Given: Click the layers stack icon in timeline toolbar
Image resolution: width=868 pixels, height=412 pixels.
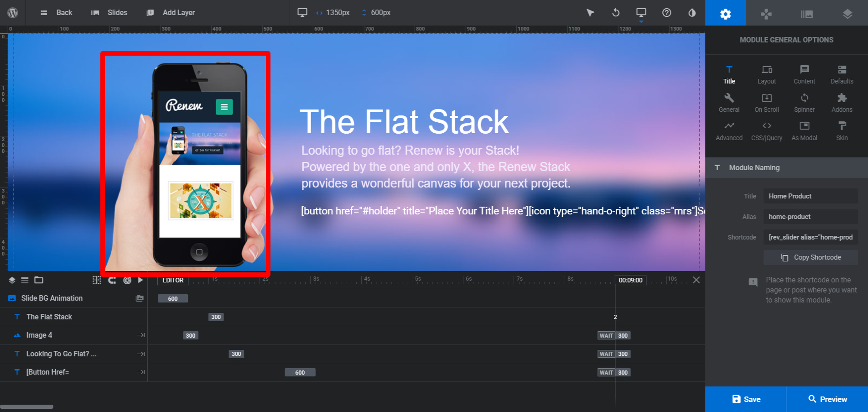Looking at the screenshot, I should point(12,280).
